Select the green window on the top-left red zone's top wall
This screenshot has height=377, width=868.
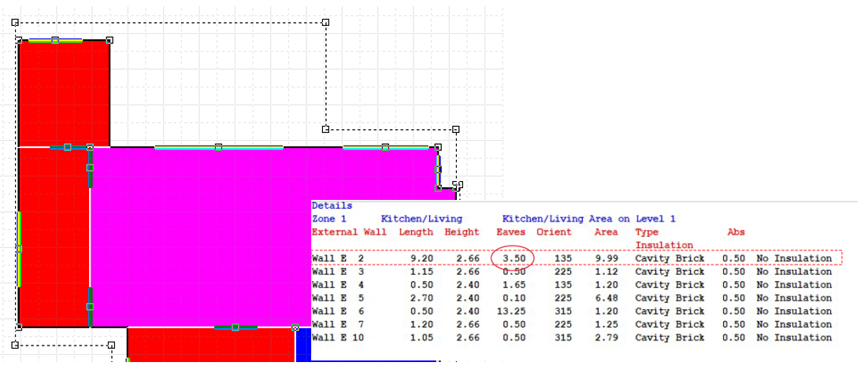pyautogui.click(x=55, y=40)
